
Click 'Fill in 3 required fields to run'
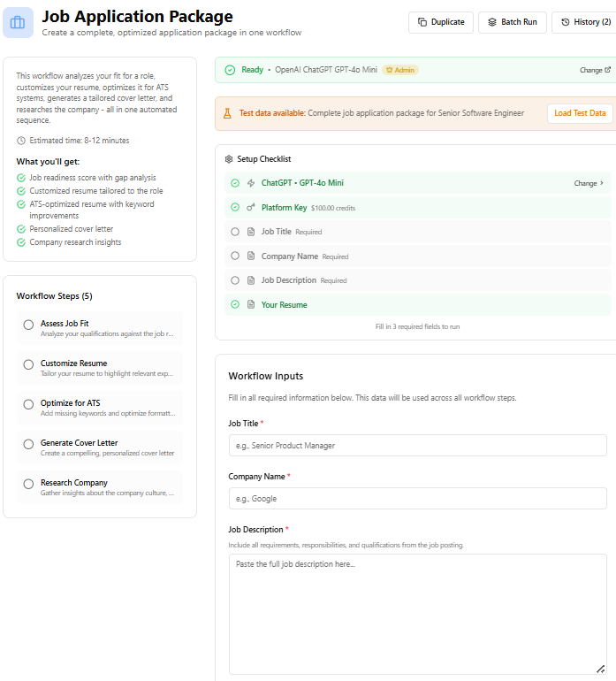[417, 326]
